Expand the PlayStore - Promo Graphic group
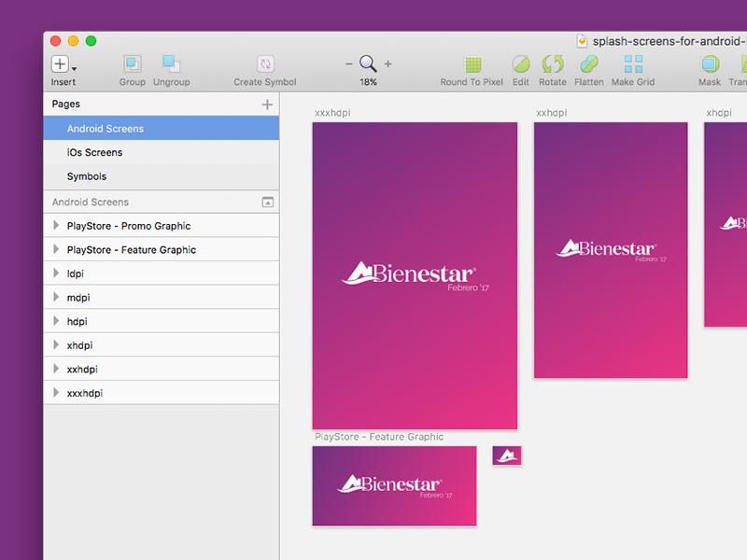 (58, 225)
